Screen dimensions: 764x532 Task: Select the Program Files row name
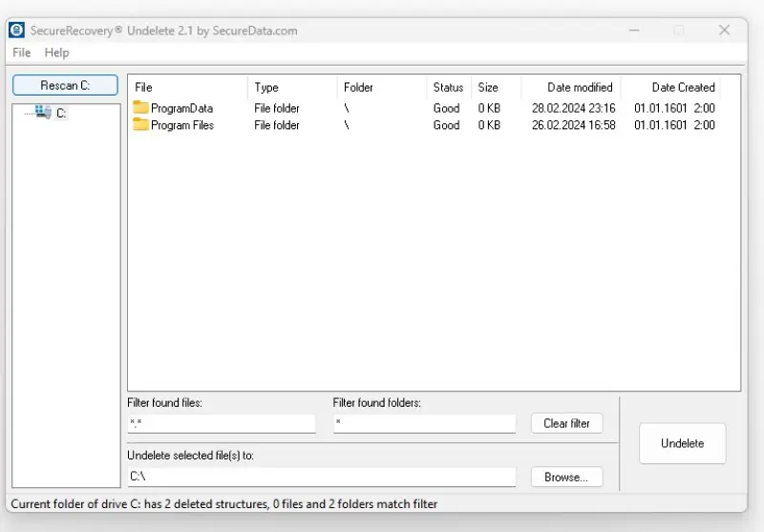click(182, 125)
